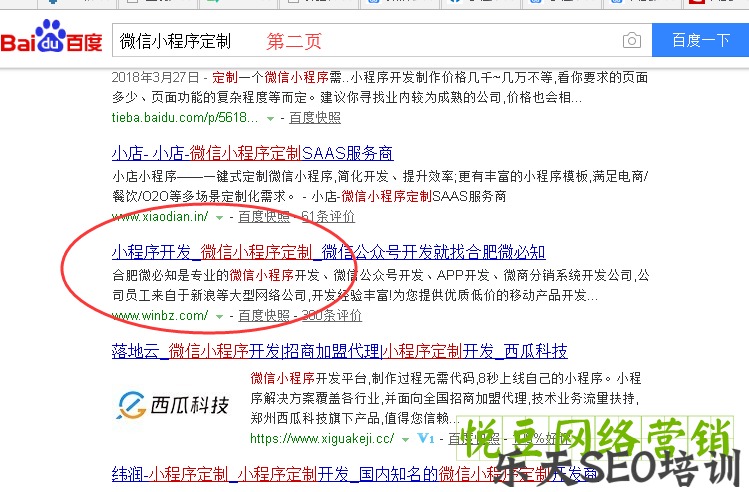Expand dropdown arrow beside www.winbz.com
The height and width of the screenshot is (492, 749).
[x=219, y=317]
